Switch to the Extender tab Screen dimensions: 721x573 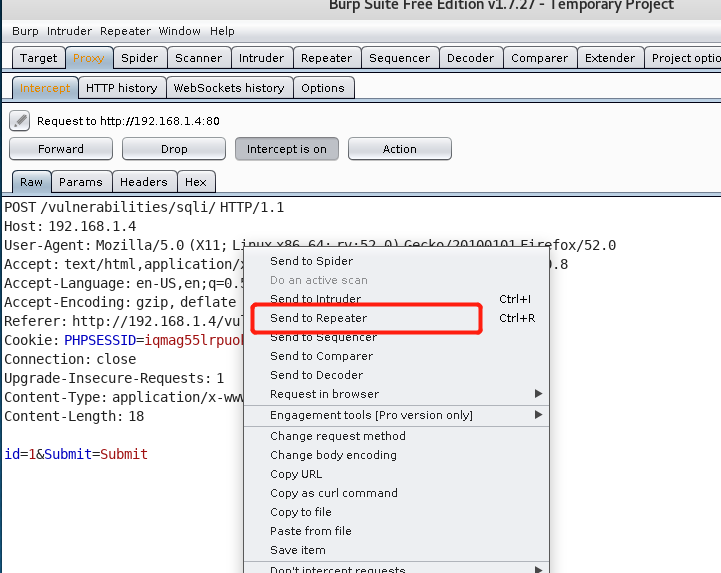point(610,58)
